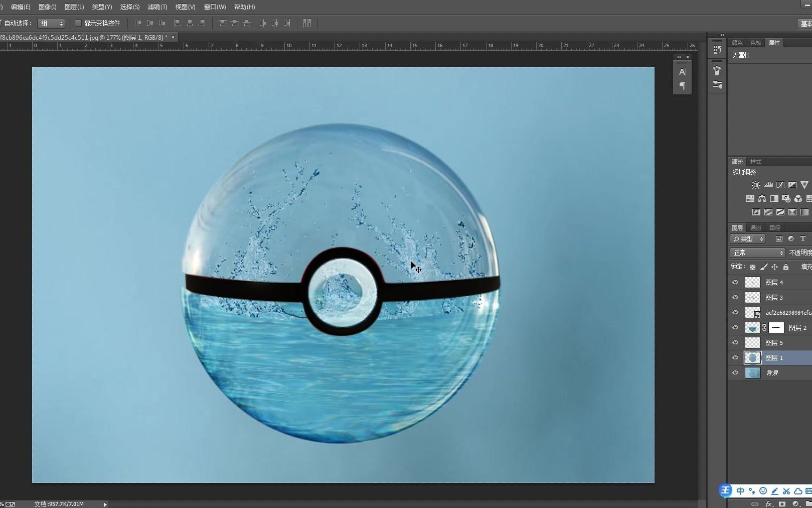Viewport: 812px width, 508px height.
Task: Hide 图层 3 with eye icon
Action: [x=735, y=298]
